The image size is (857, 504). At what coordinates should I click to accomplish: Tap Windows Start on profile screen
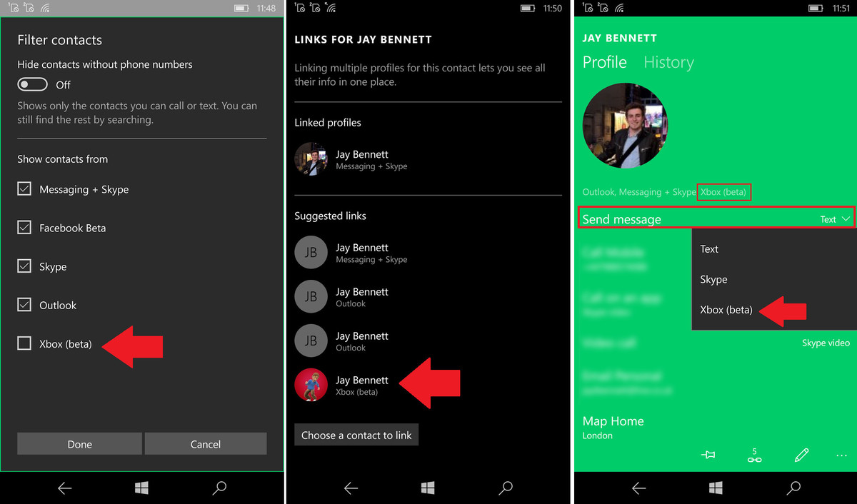pyautogui.click(x=716, y=488)
